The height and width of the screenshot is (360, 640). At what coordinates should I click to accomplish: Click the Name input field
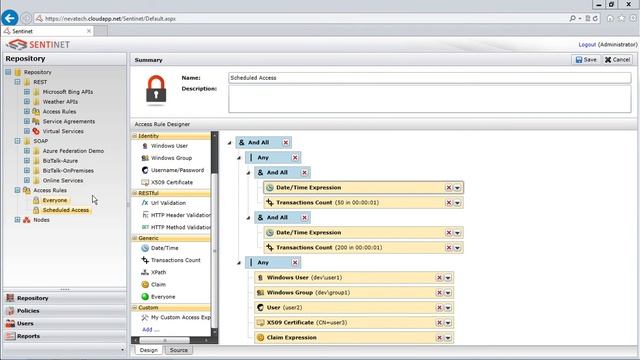click(430, 78)
